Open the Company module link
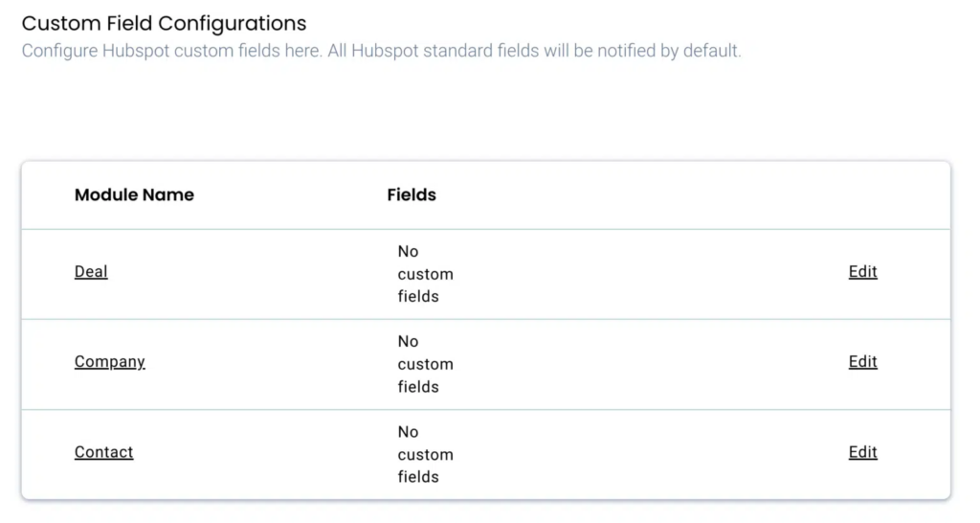The width and height of the screenshot is (980, 523). (109, 361)
